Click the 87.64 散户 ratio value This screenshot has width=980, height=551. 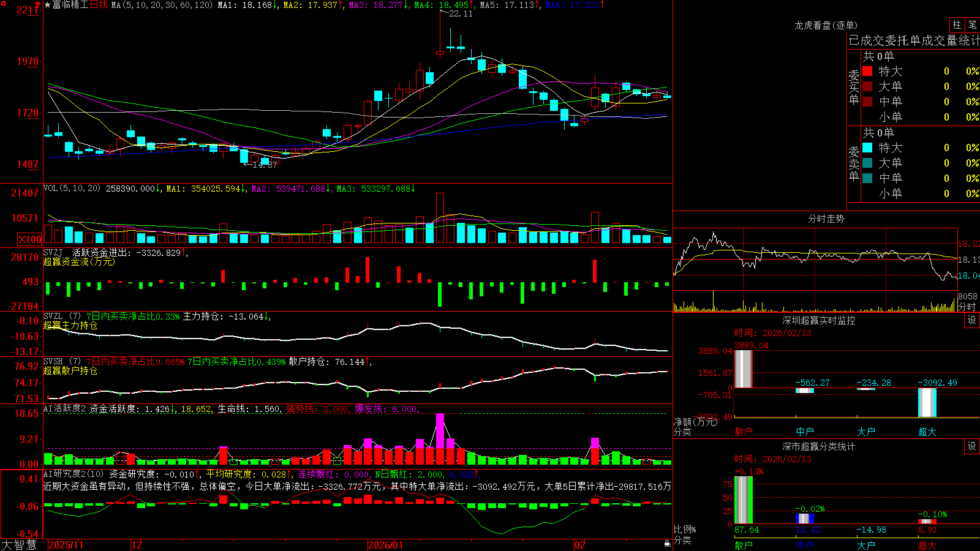[747, 530]
